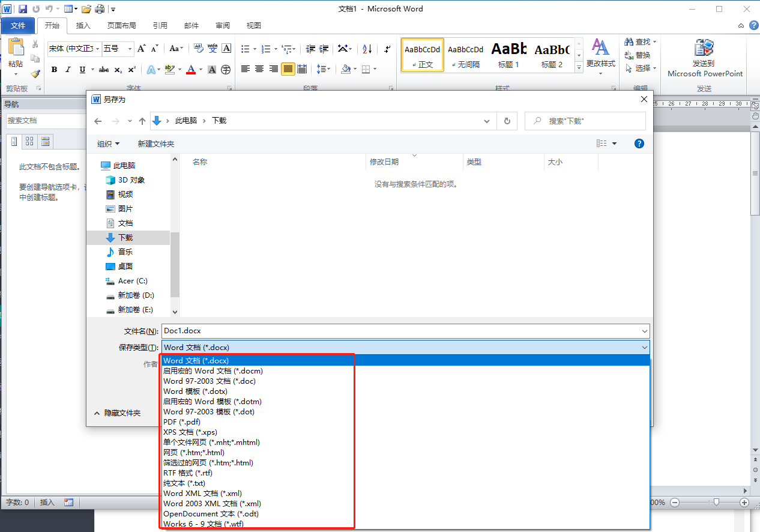Viewport: 760px width, 532px height.
Task: Click the 搜索"下载" search box in dialog
Action: [585, 121]
